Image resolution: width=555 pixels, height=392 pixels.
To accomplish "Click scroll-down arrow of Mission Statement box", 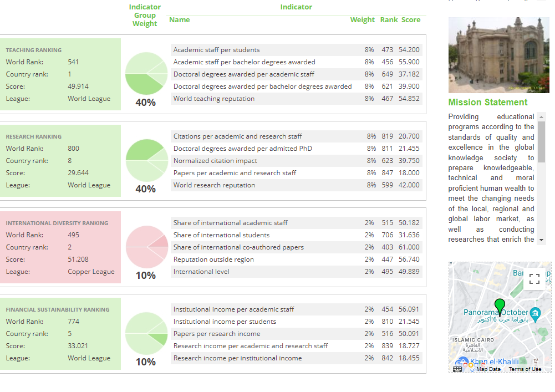I will [x=542, y=240].
